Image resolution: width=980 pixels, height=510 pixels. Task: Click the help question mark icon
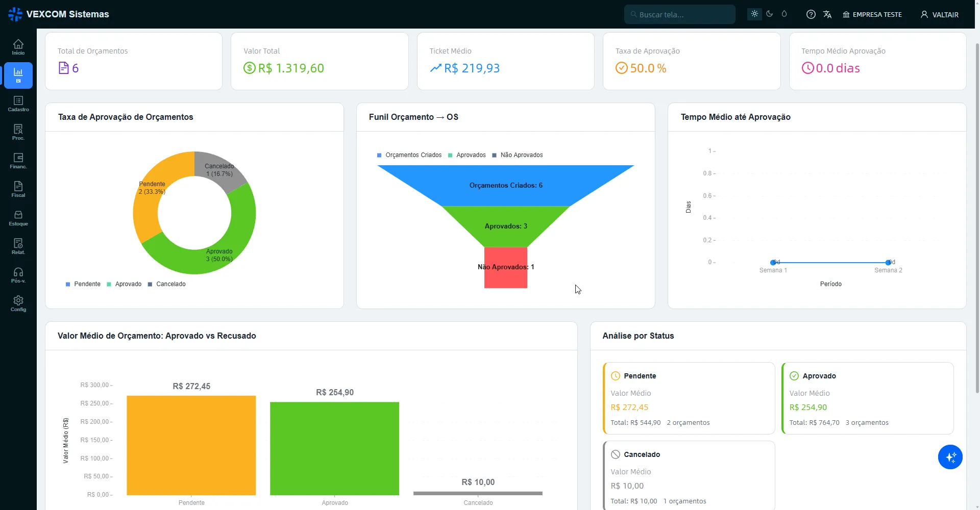811,14
